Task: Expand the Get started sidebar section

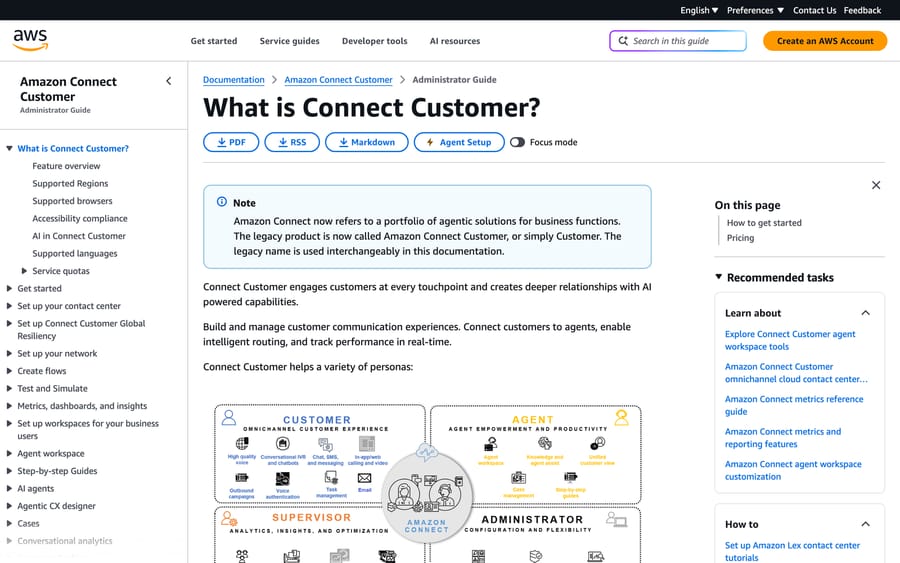Action: [9, 289]
